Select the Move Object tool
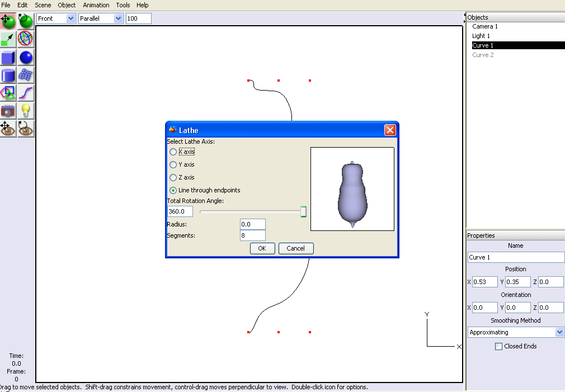Screen dimensions: 565x392 (x=8, y=21)
